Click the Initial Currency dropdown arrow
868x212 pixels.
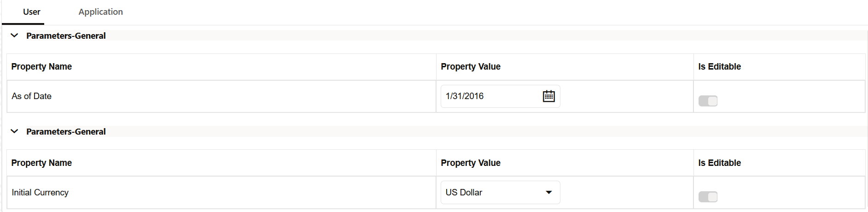pyautogui.click(x=548, y=192)
